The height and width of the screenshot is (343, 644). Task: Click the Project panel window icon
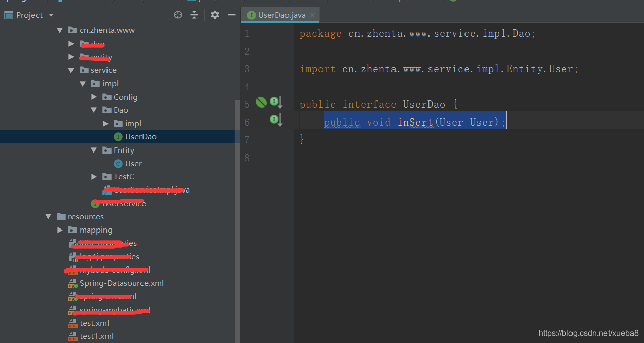(x=8, y=15)
